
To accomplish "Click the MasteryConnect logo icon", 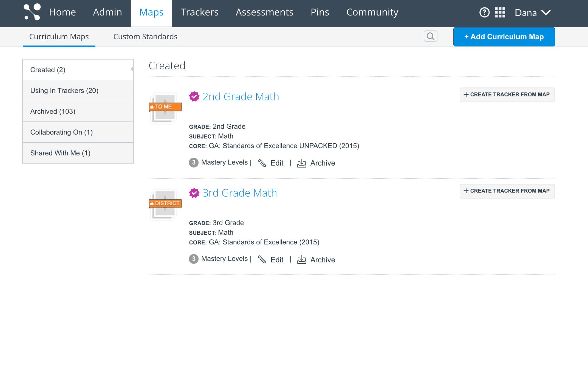I will 32,12.
